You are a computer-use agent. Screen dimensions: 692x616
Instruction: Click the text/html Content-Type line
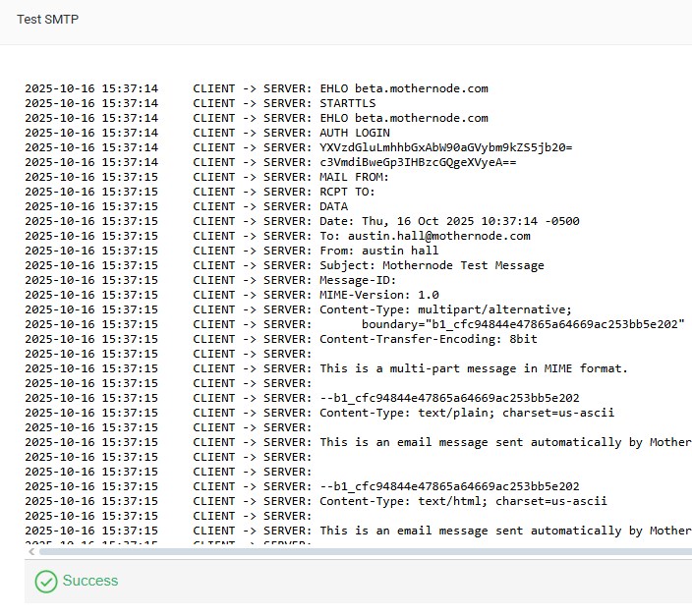(463, 501)
